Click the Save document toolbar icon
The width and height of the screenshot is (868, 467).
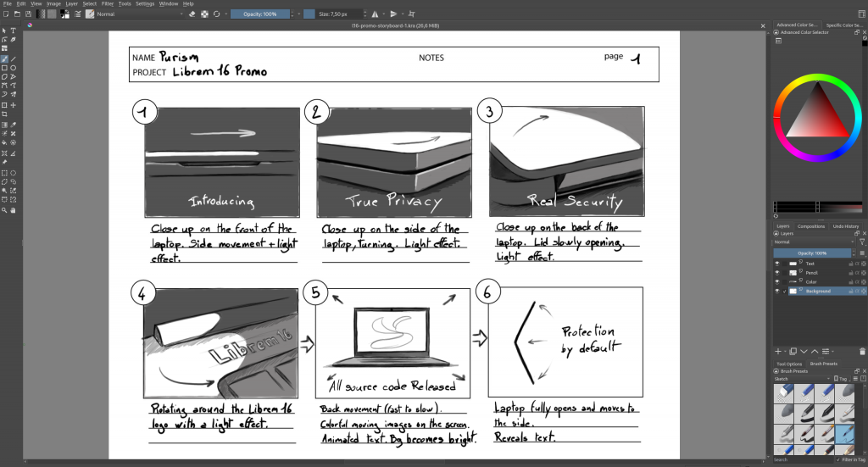pyautogui.click(x=28, y=14)
